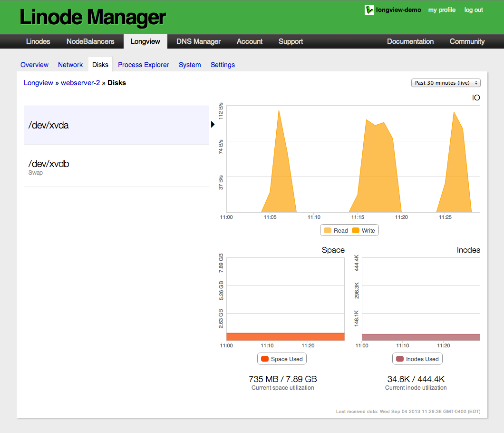Open the Linodes main menu
Screen dimensions: 504x433
click(x=38, y=41)
